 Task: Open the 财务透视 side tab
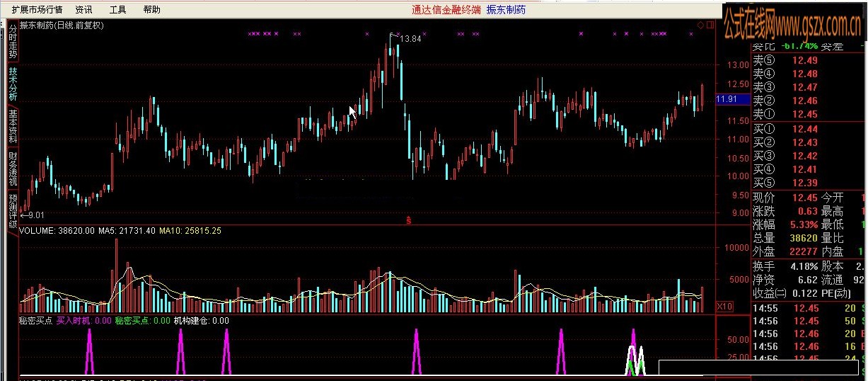pos(13,169)
